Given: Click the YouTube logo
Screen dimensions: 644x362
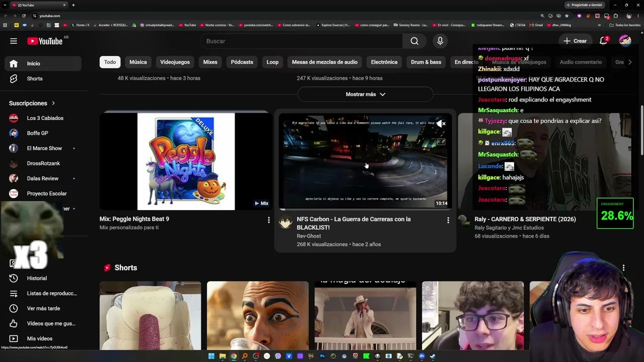Looking at the screenshot, I should (45, 41).
